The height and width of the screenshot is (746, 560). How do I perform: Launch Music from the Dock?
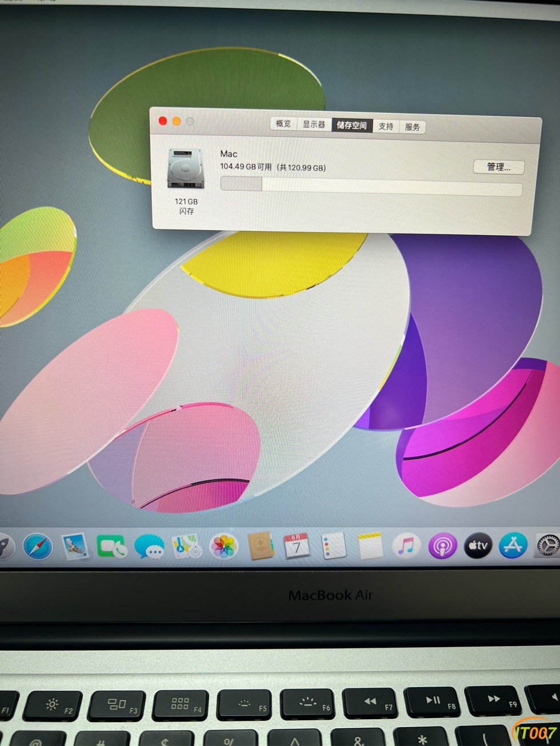[406, 547]
